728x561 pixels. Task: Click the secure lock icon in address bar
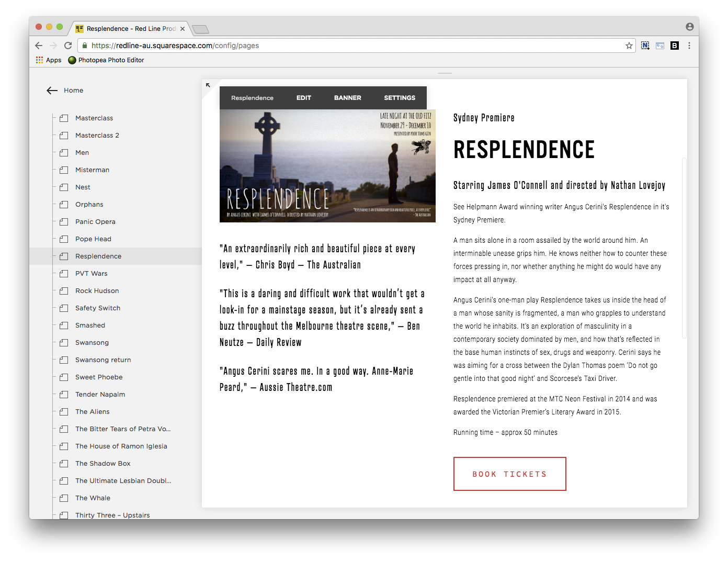pyautogui.click(x=84, y=46)
